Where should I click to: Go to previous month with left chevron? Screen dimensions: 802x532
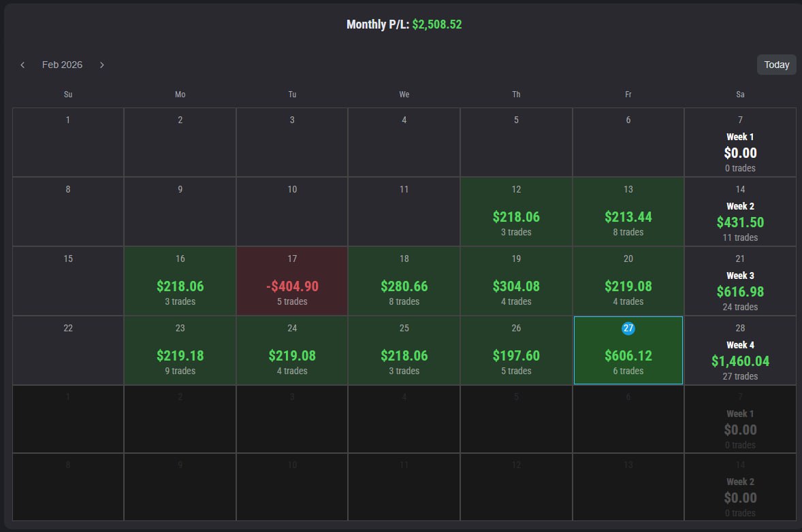point(22,65)
